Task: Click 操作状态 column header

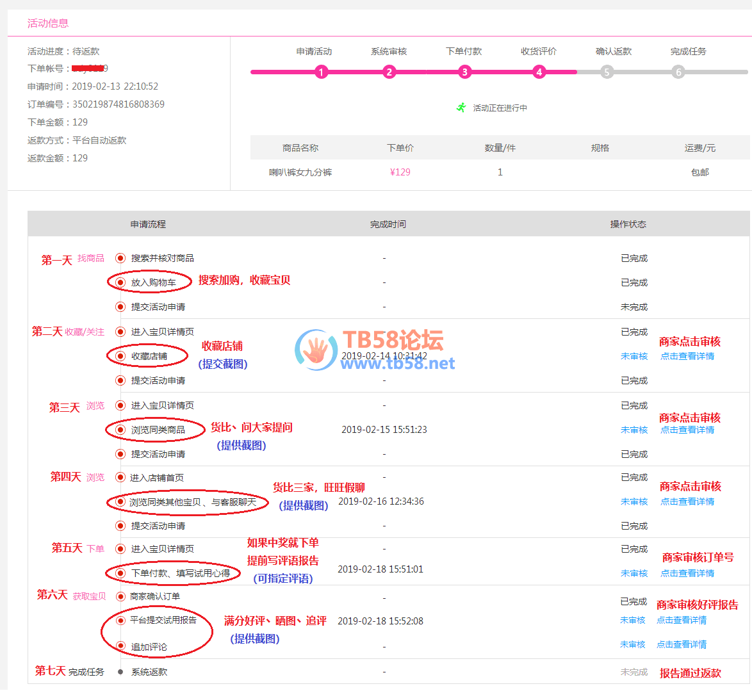Action: (628, 224)
